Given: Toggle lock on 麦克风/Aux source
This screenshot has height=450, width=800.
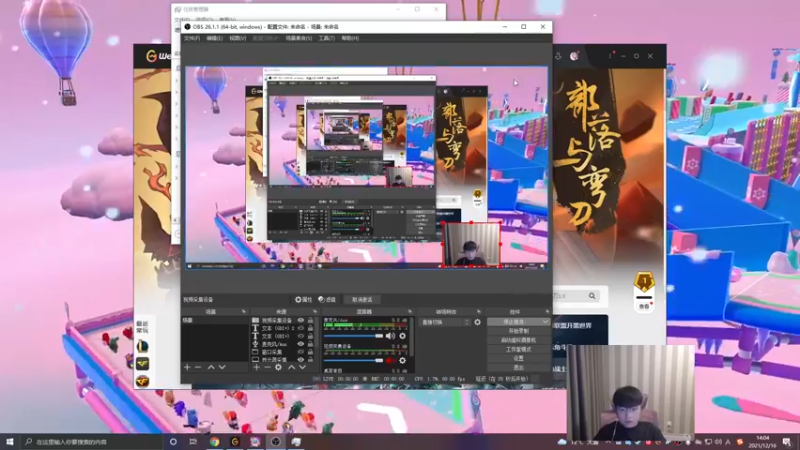Looking at the screenshot, I should click(310, 344).
